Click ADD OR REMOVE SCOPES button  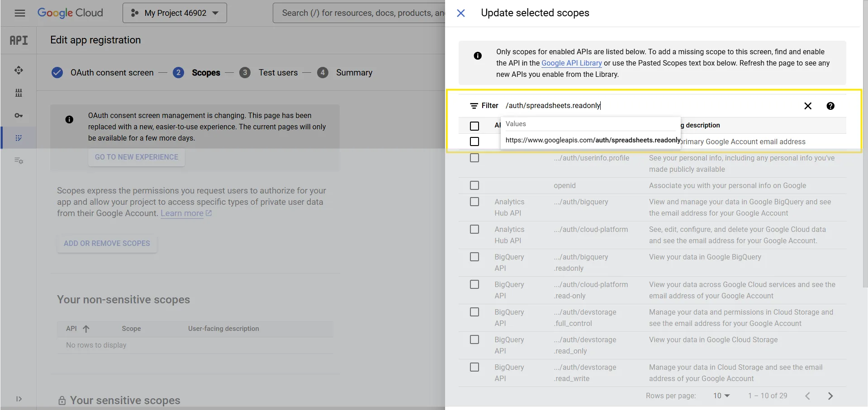point(107,244)
